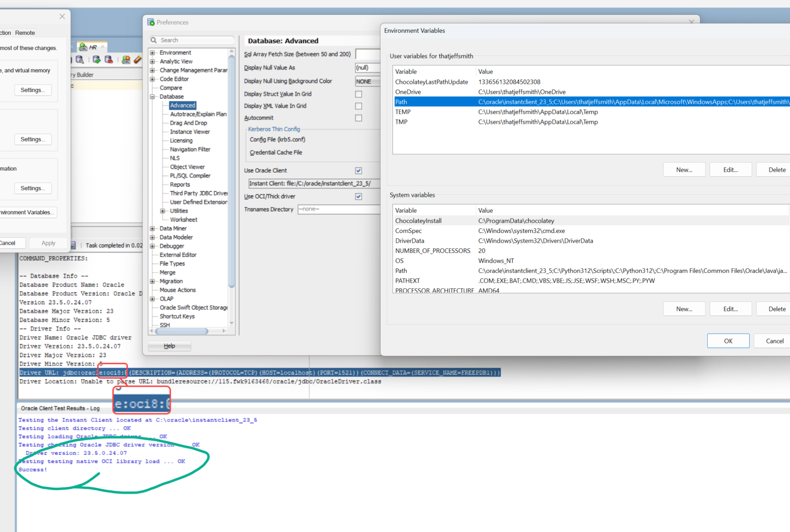Select the ChocolateyLastPathUpdate variable row
This screenshot has height=532, width=790.
click(591, 82)
